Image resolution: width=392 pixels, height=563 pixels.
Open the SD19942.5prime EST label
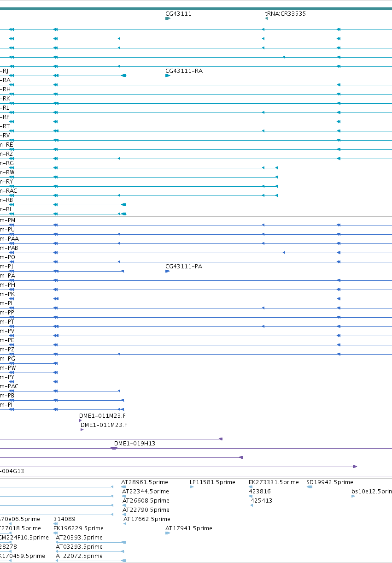tap(330, 482)
